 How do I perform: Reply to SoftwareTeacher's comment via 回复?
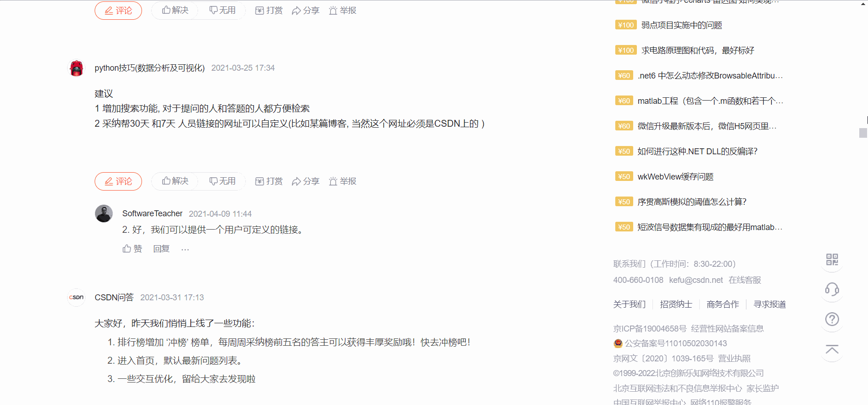(x=161, y=248)
